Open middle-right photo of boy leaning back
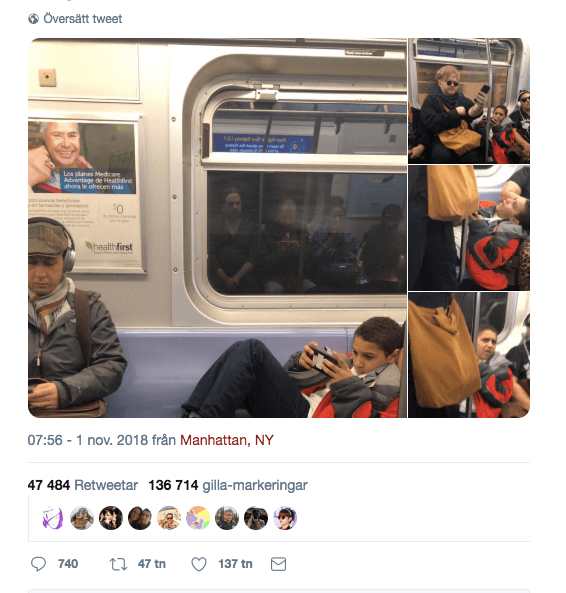Viewport: 566px width, 593px height. [x=469, y=228]
